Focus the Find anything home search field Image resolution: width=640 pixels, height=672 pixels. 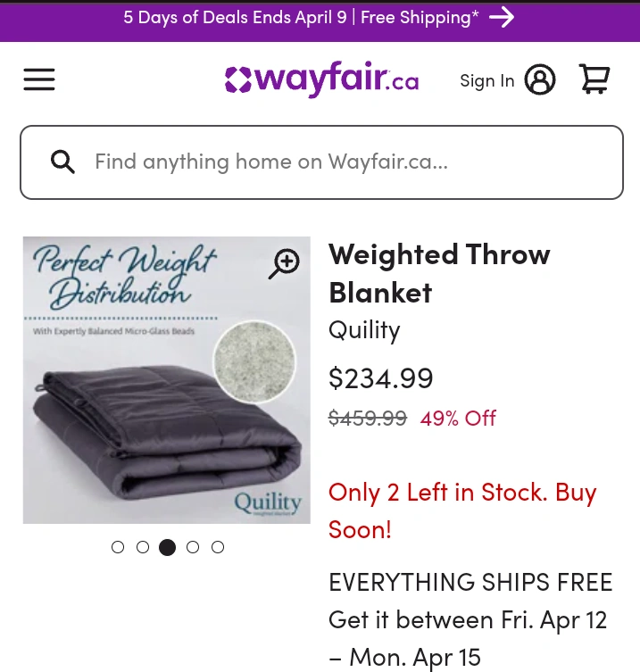tap(321, 162)
